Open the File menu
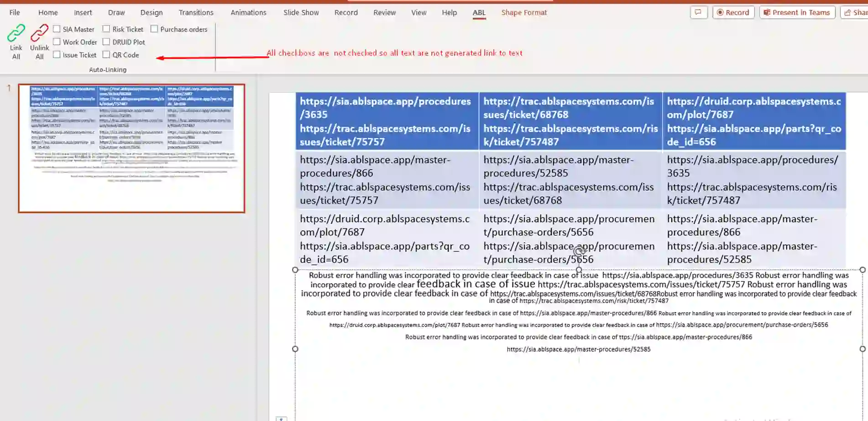Screen dimensions: 868x421 point(15,12)
